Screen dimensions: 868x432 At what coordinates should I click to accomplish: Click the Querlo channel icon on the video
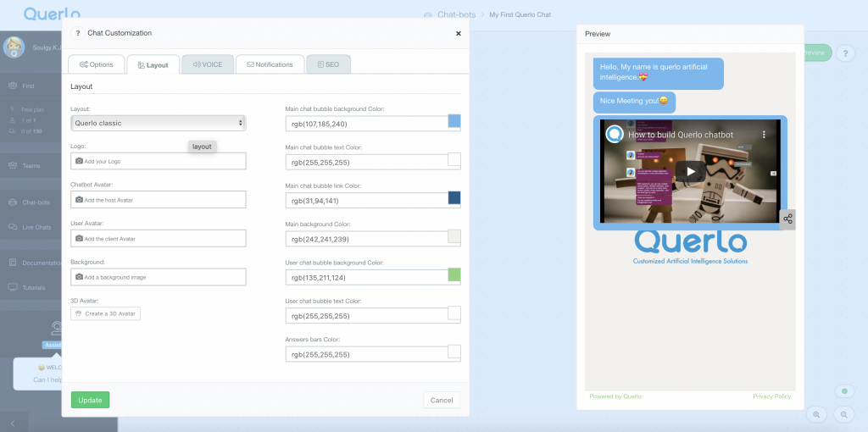tap(614, 135)
